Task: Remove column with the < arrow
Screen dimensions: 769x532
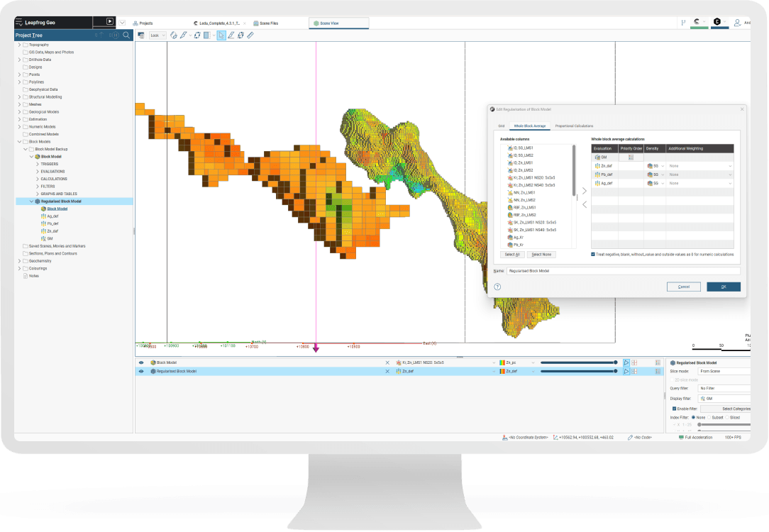Action: click(584, 204)
